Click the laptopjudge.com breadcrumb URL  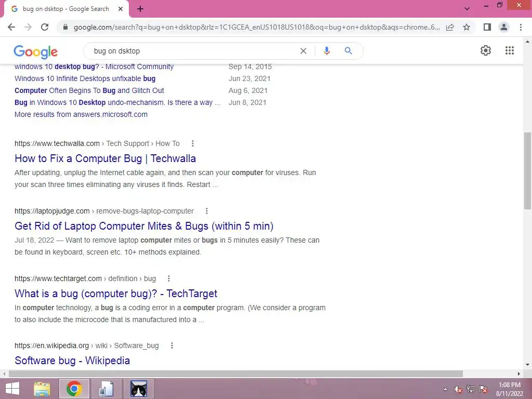click(x=104, y=211)
